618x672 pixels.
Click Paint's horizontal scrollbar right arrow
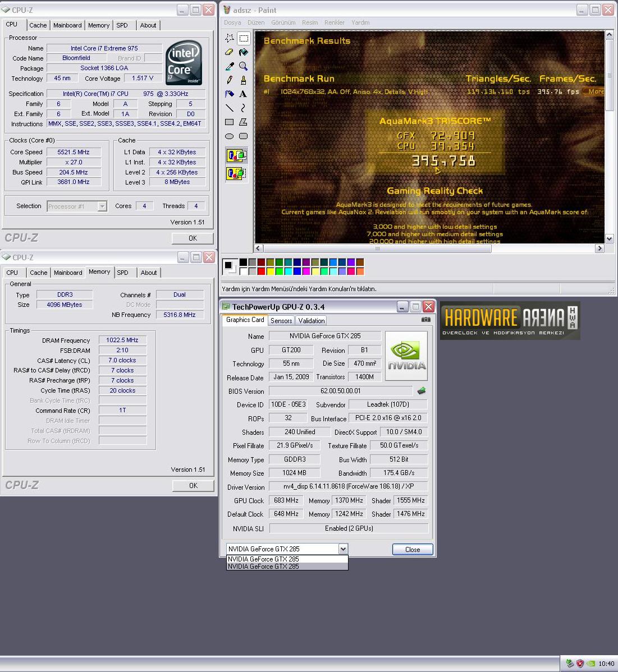(599, 248)
